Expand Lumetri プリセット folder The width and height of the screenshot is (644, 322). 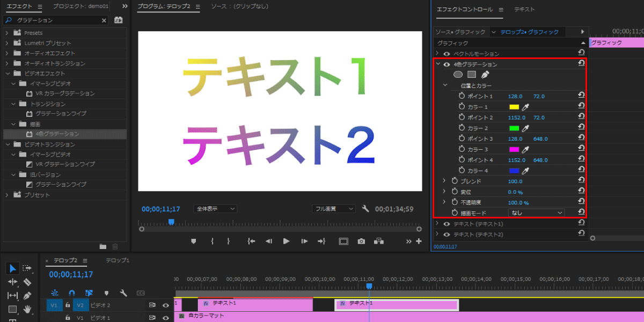7,43
